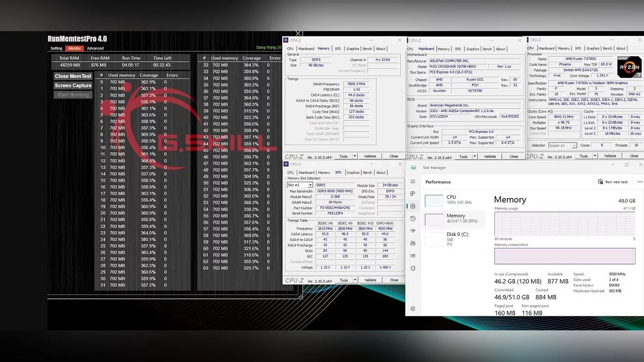644x362 pixels.
Task: Select Memory item in Performance list
Action: pyautogui.click(x=453, y=219)
